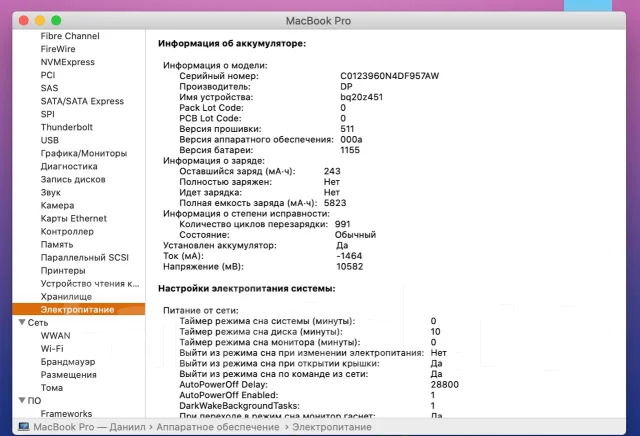The height and width of the screenshot is (436, 640).
Task: Click the green zoom window button
Action: click(56, 20)
